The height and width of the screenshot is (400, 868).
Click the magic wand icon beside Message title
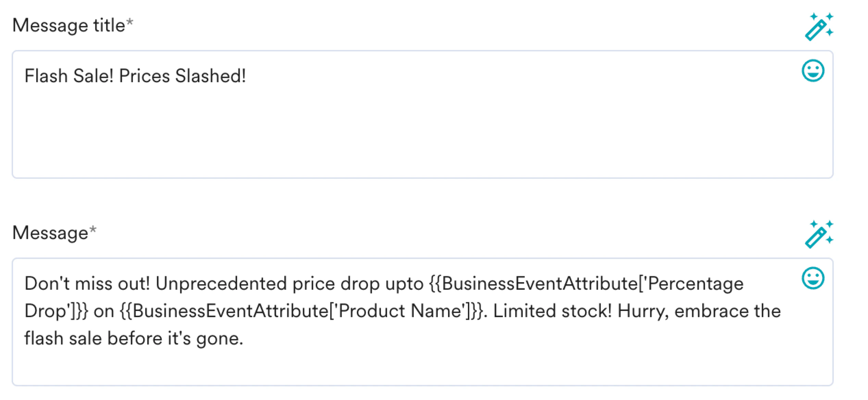(x=819, y=27)
